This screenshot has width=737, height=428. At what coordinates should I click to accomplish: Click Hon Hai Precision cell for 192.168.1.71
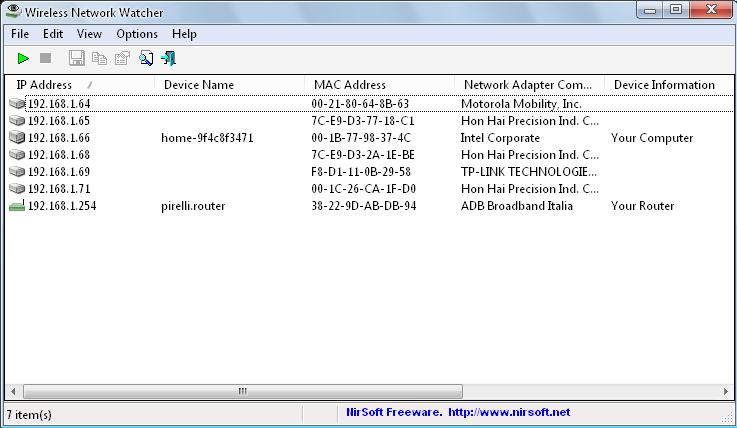[x=530, y=188]
